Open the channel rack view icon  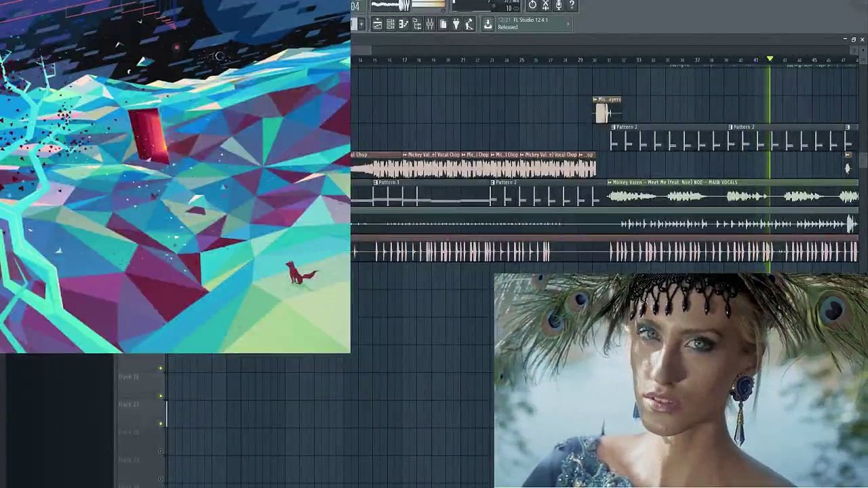coord(391,24)
